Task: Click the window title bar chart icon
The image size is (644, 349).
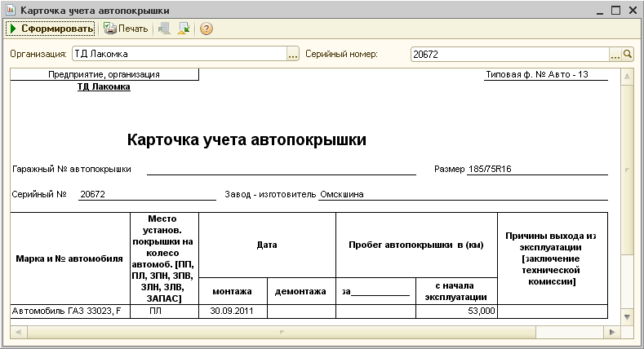Action: click(9, 10)
